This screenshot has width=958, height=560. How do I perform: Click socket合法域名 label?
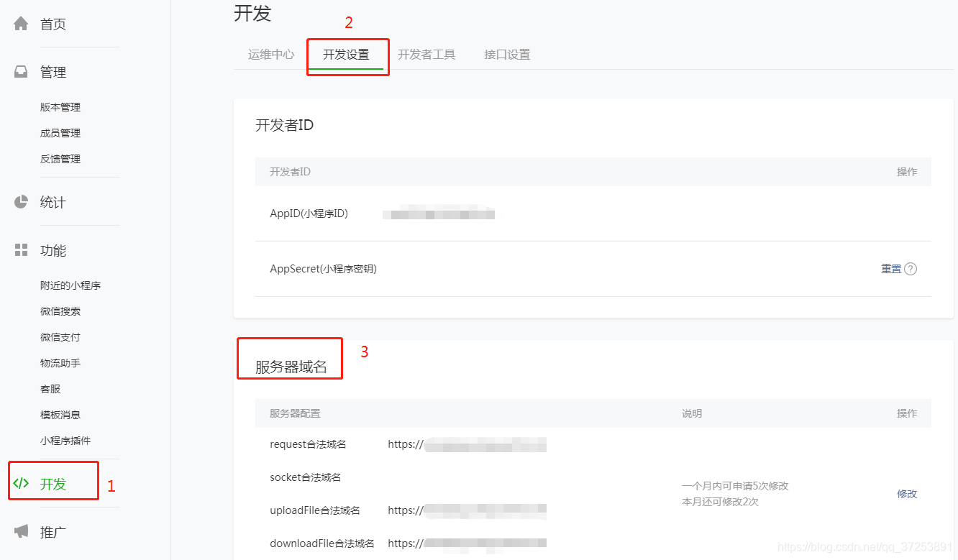(x=305, y=477)
